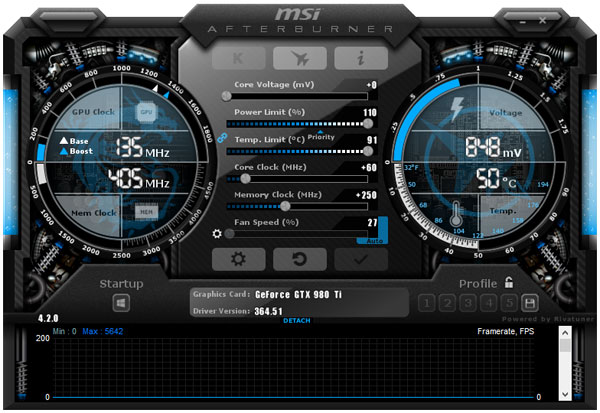Click the Core Clock slider handle

tap(246, 178)
